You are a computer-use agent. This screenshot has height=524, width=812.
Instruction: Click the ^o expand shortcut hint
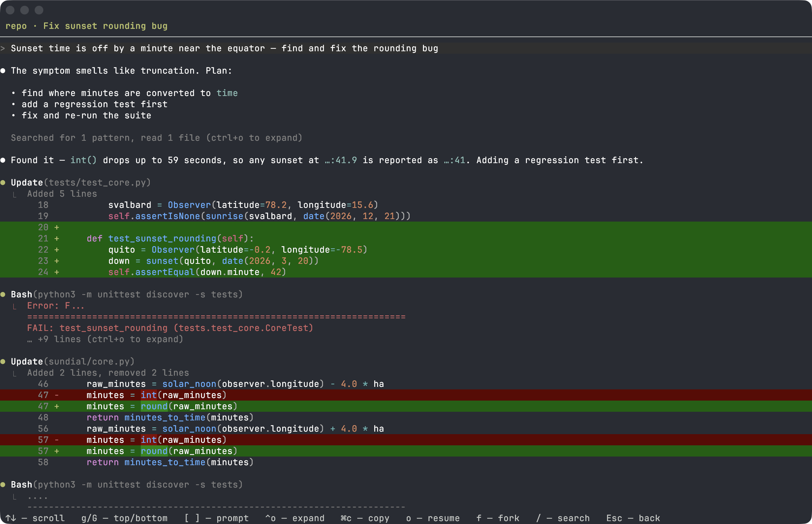(x=295, y=518)
